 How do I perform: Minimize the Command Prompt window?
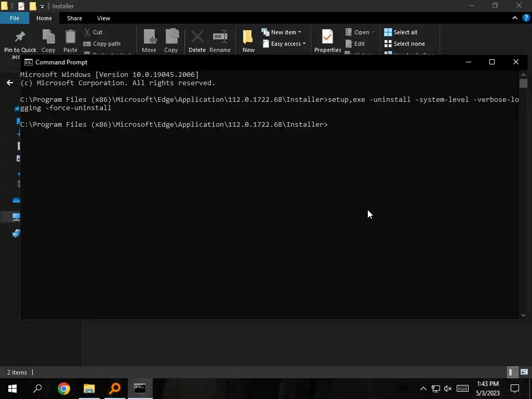pyautogui.click(x=469, y=62)
